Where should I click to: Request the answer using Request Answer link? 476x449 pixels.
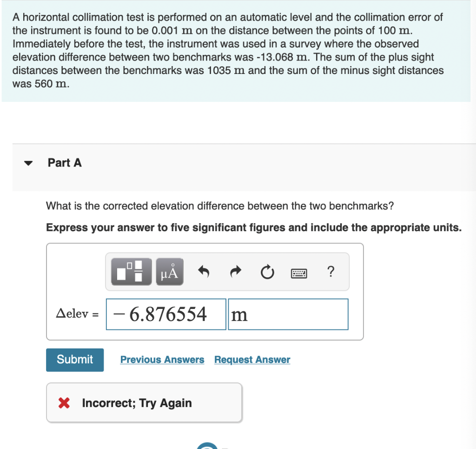(x=252, y=360)
